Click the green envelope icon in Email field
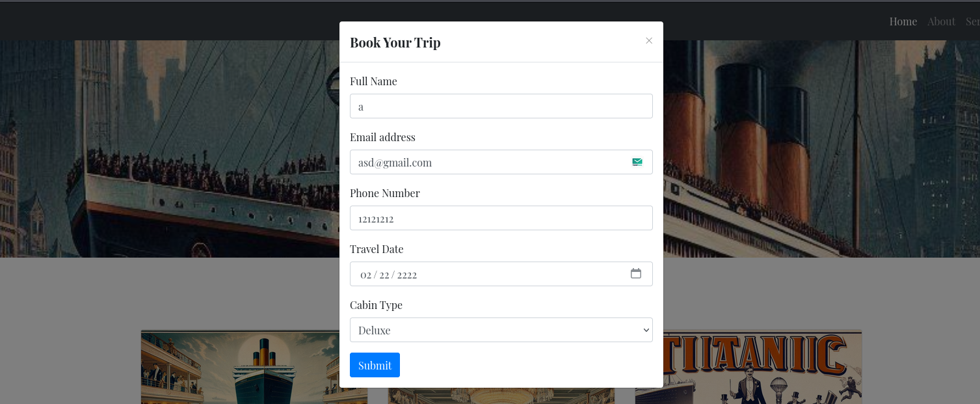The image size is (980, 404). (637, 162)
